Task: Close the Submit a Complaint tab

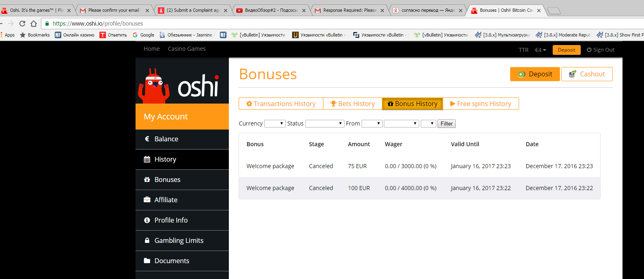Action: [226, 11]
